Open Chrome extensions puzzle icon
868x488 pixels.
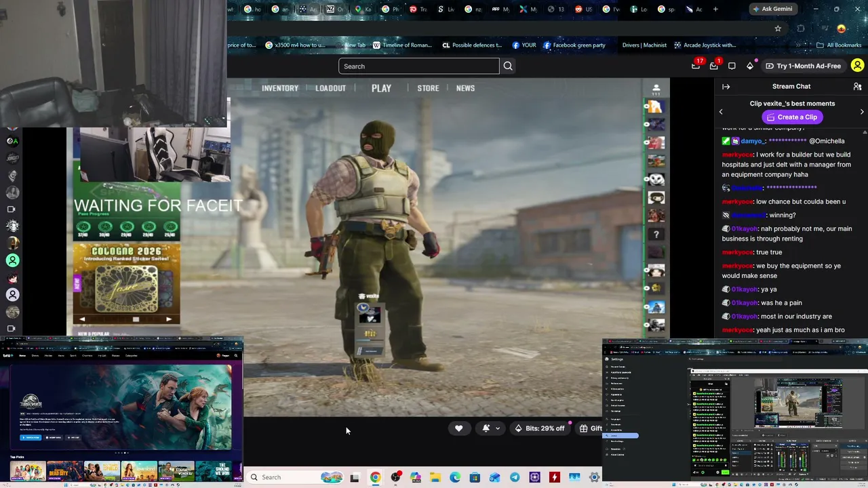tap(801, 28)
